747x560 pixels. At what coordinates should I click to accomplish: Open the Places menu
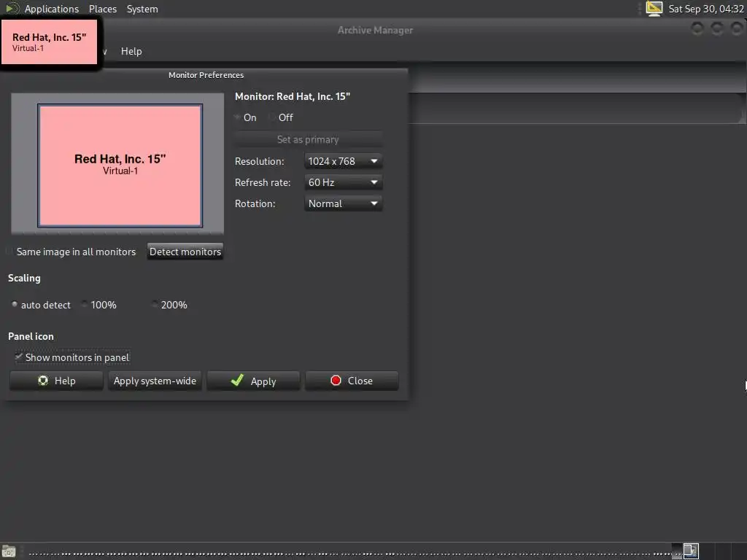(x=102, y=9)
